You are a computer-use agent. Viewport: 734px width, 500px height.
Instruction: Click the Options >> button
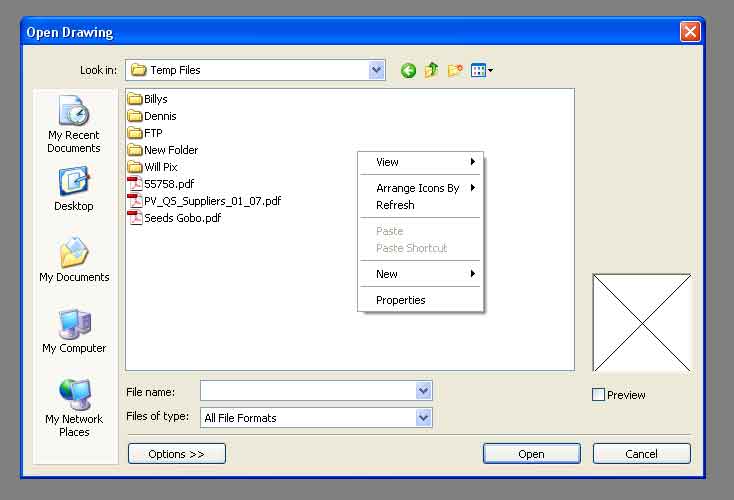tap(176, 454)
